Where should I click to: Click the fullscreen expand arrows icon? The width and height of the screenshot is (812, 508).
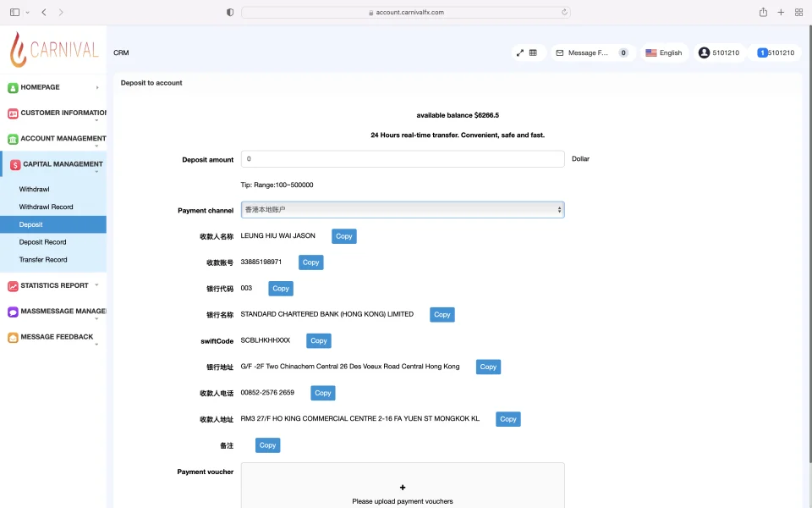[520, 52]
